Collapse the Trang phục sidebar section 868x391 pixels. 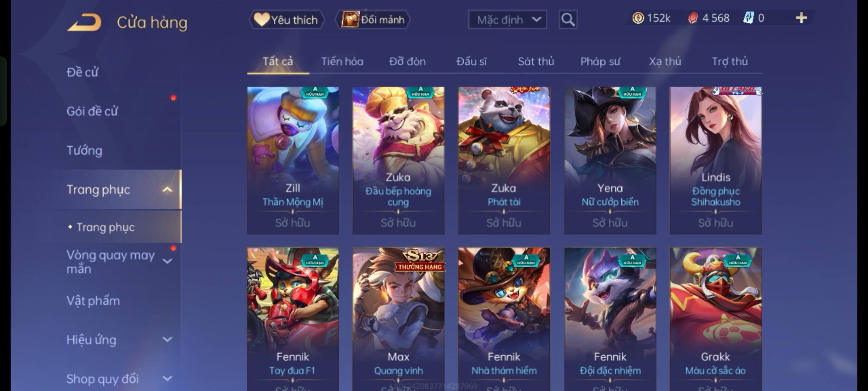coord(167,190)
